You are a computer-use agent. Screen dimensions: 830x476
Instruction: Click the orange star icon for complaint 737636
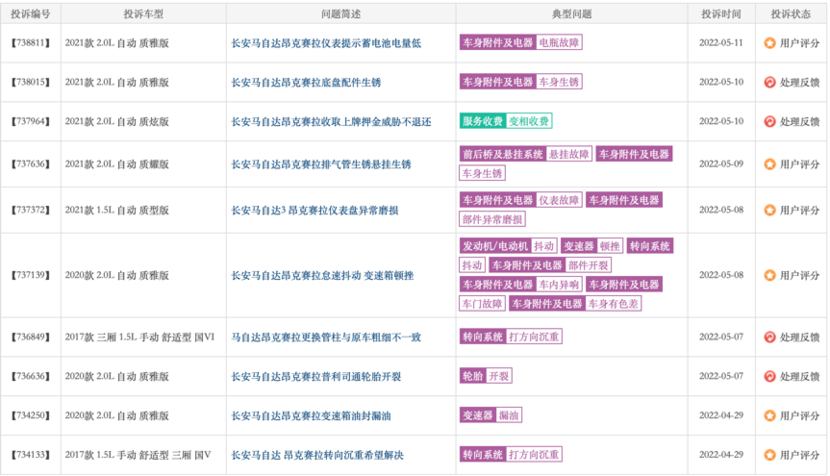pos(770,164)
